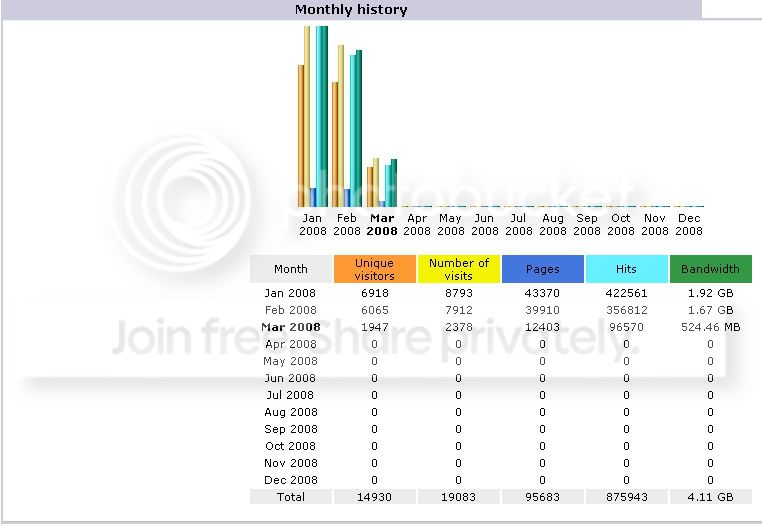The width and height of the screenshot is (762, 526).
Task: Select the Dec 2008 chart label
Action: point(689,225)
